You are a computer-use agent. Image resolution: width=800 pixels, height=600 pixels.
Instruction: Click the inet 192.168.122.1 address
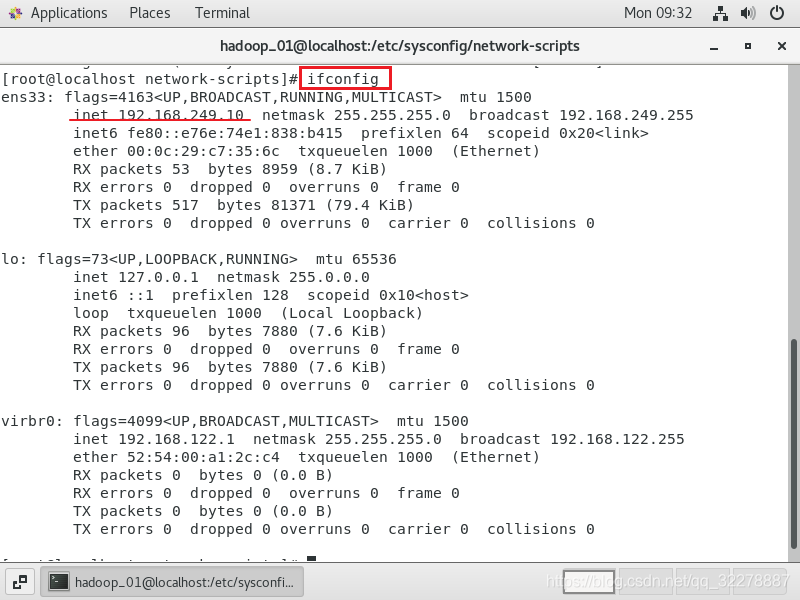(x=154, y=439)
